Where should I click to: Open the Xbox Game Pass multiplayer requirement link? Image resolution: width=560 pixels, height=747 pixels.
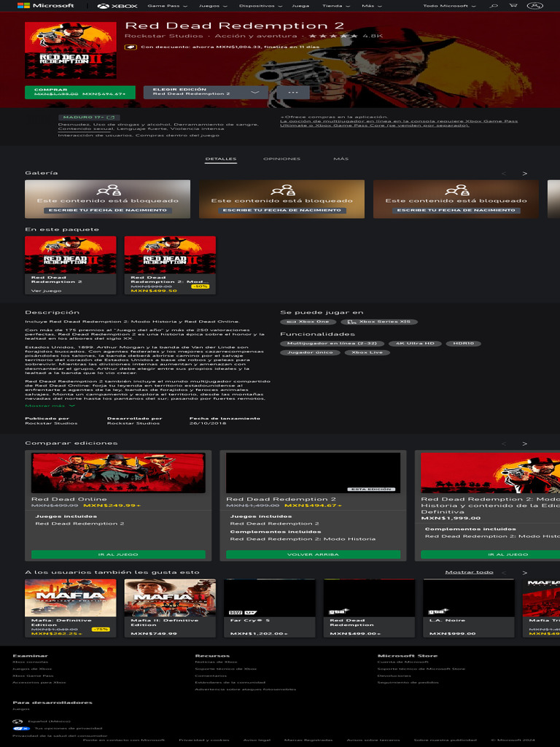click(399, 123)
